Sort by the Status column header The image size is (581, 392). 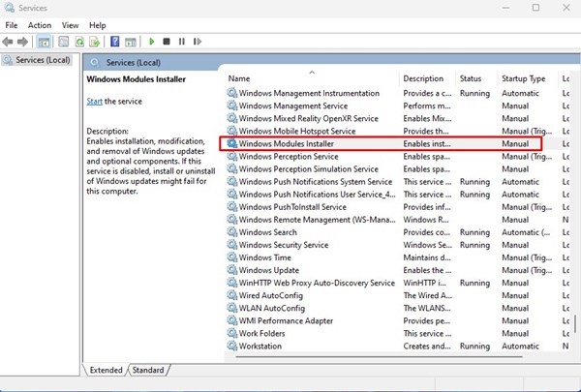click(476, 78)
